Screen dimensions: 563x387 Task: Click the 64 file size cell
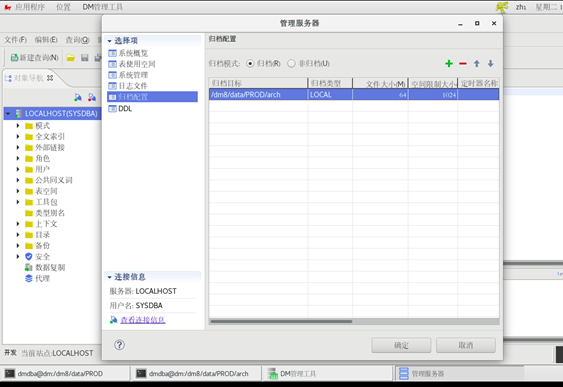pyautogui.click(x=380, y=95)
